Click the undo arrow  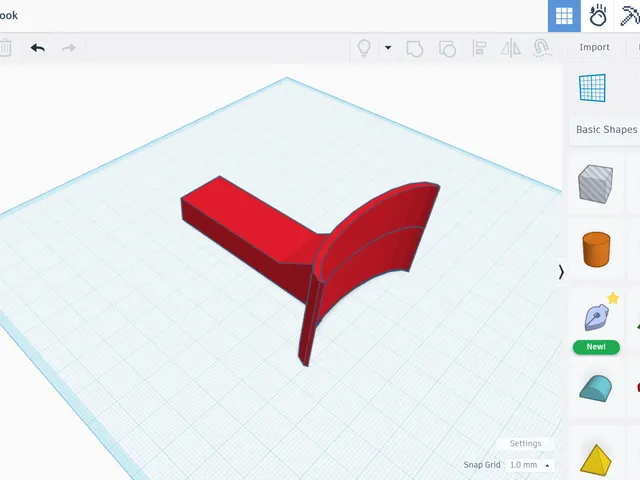click(38, 48)
